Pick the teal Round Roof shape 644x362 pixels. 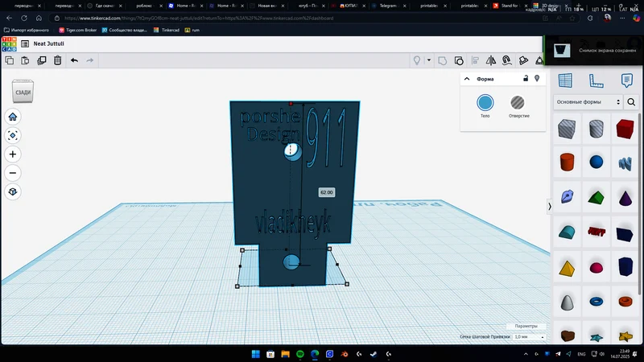[567, 232]
